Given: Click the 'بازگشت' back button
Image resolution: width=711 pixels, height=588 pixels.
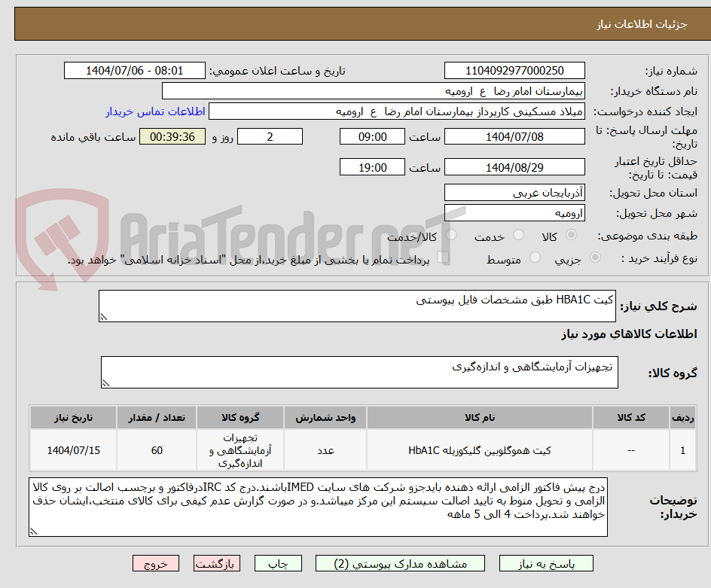Looking at the screenshot, I should (217, 563).
